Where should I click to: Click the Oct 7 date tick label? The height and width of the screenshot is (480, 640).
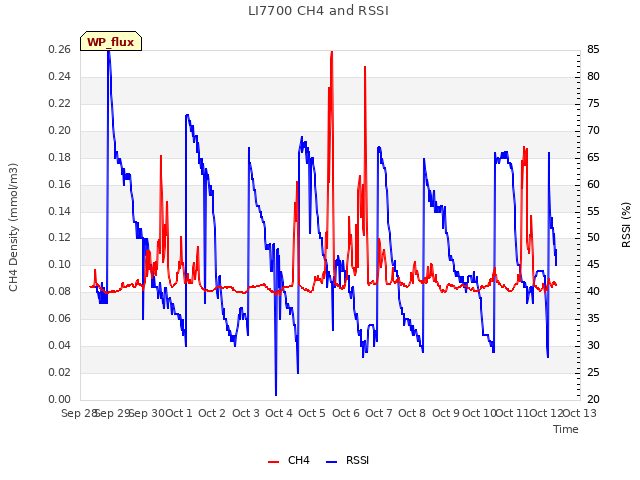tap(379, 413)
